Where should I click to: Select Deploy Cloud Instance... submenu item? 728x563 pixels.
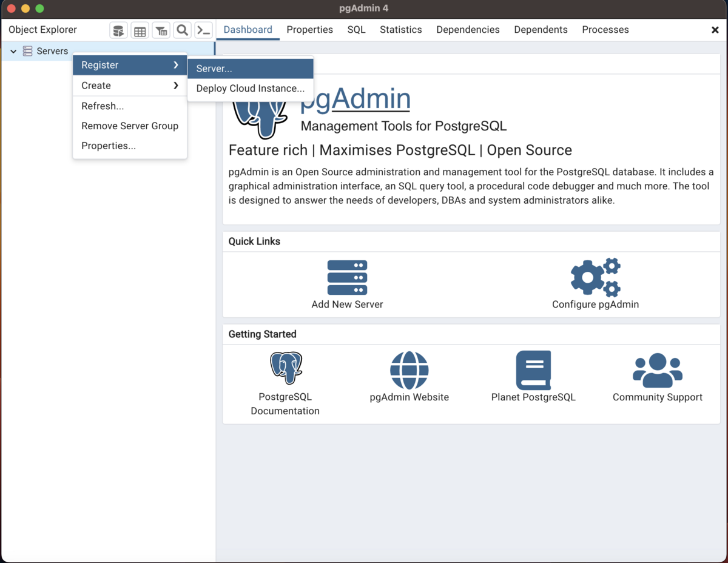tap(251, 89)
